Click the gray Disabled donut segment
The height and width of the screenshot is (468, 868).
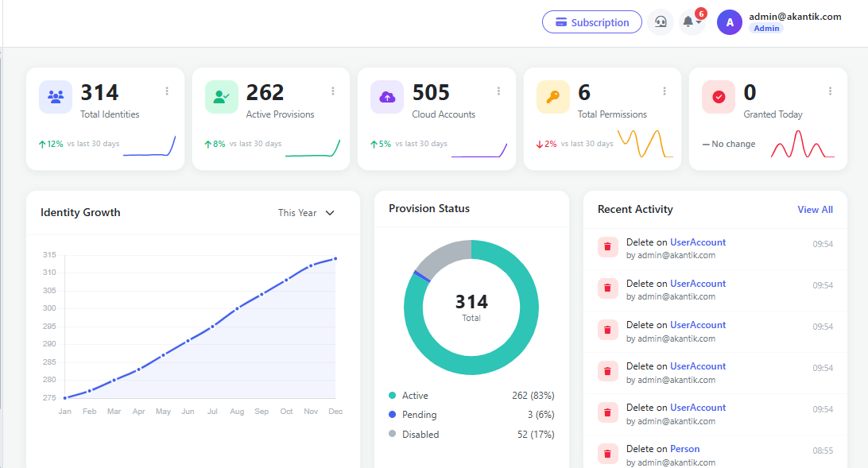tap(444, 255)
